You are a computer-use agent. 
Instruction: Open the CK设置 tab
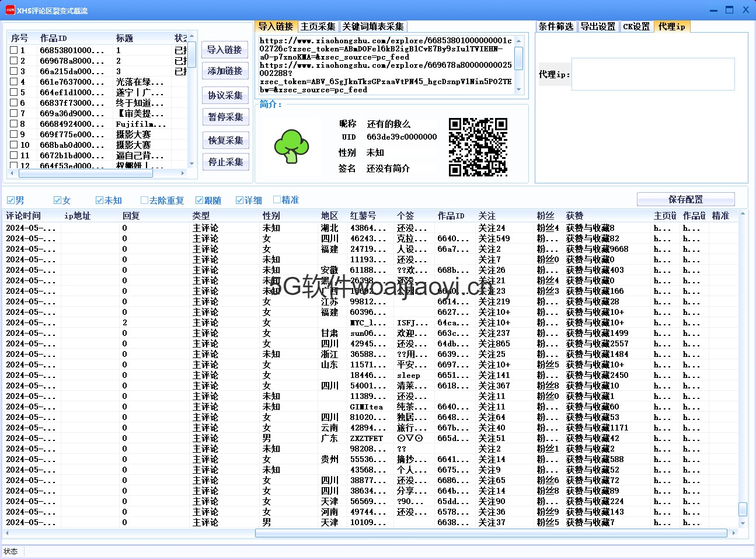[x=636, y=26]
